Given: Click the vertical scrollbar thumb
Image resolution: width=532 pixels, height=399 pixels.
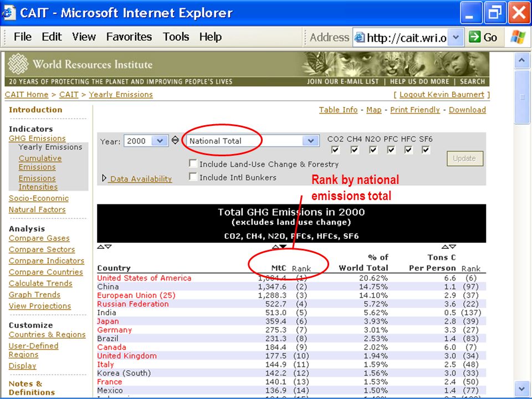Looking at the screenshot, I should (522, 97).
